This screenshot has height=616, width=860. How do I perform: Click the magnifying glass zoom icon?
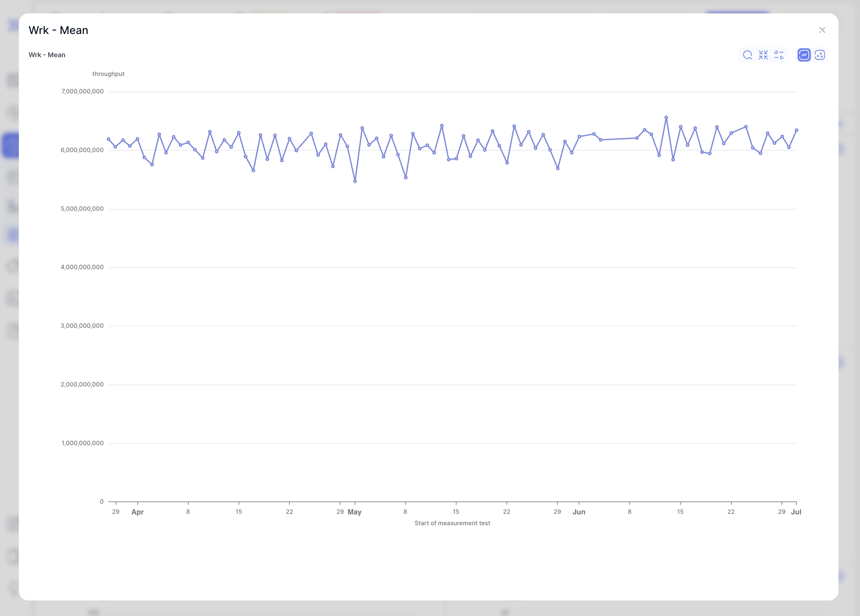[748, 55]
